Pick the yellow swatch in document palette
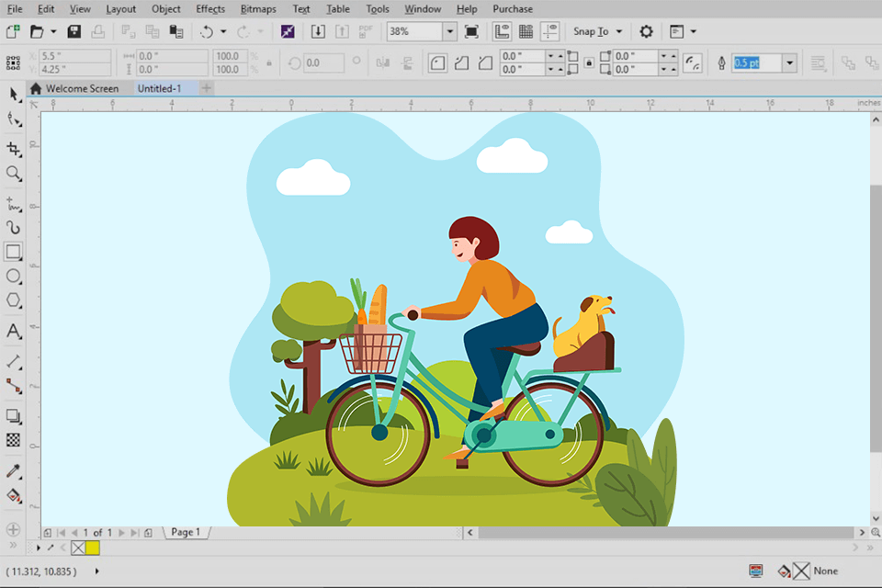This screenshot has height=588, width=882. pos(93,548)
